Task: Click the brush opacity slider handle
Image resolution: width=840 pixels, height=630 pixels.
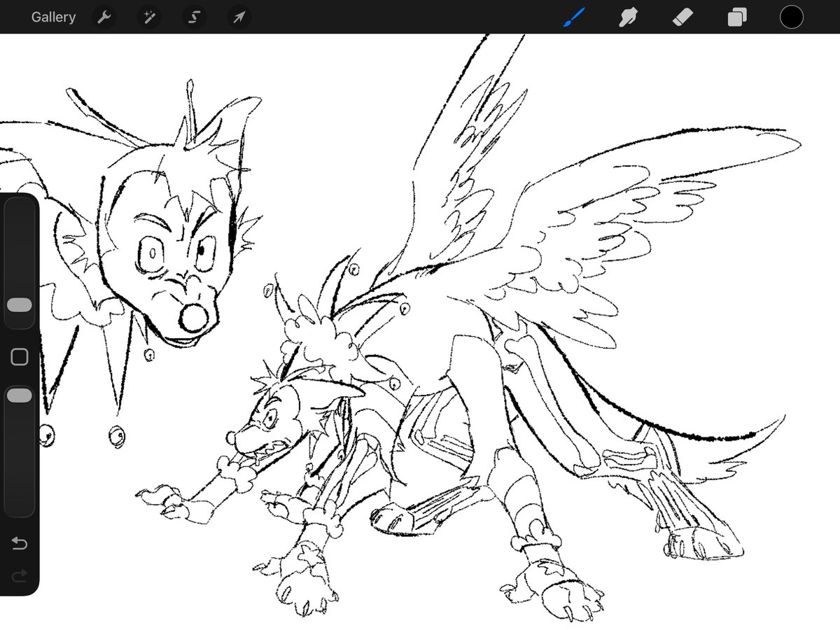Action: click(x=20, y=396)
